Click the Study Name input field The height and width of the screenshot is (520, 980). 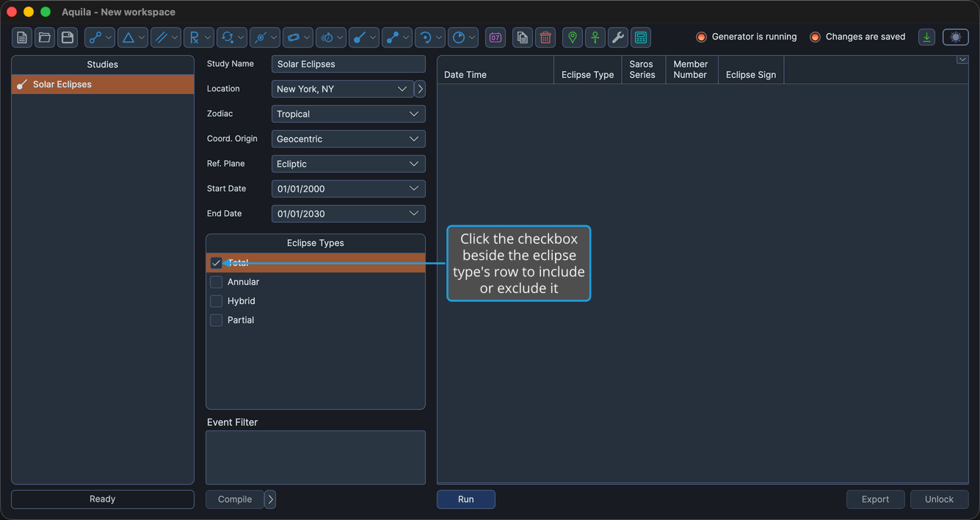[348, 64]
